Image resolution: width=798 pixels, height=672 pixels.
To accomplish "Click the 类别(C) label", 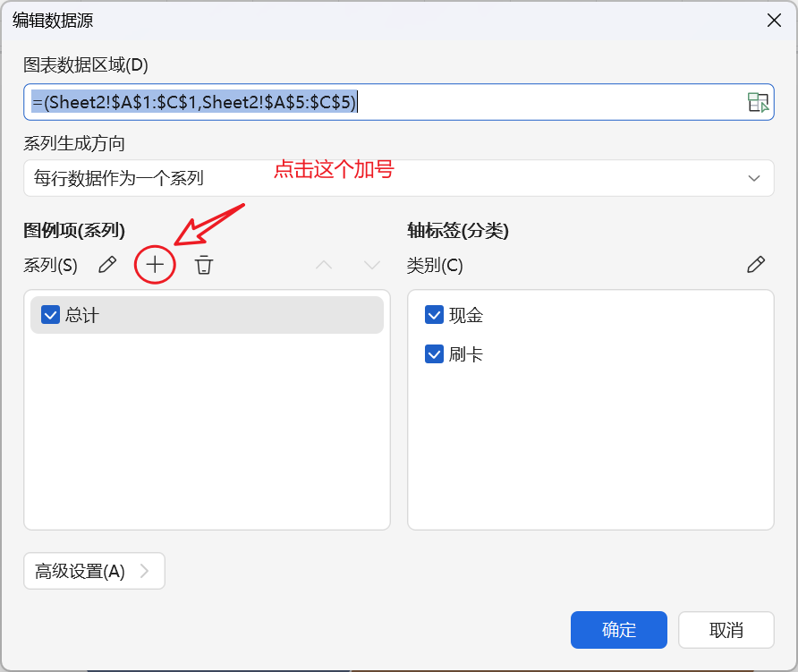I will click(435, 265).
